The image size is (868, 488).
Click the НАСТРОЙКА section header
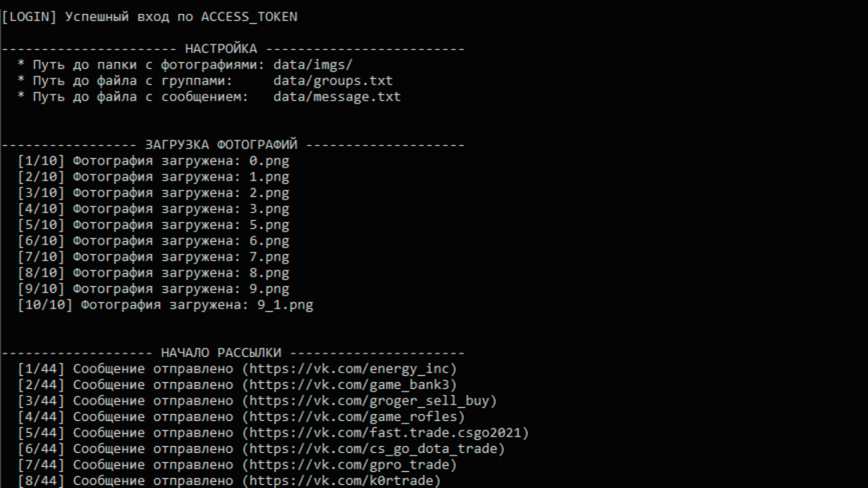[x=221, y=49]
